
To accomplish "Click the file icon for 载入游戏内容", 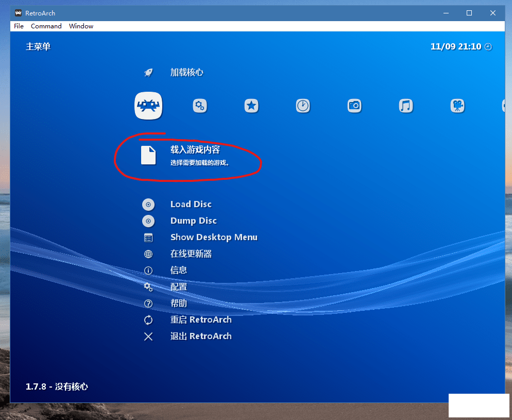I will point(148,155).
